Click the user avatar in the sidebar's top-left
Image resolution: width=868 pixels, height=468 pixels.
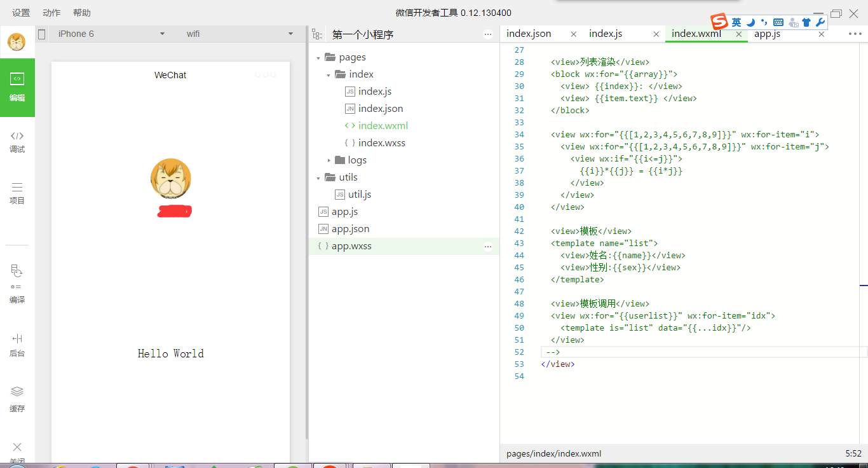coord(17,43)
